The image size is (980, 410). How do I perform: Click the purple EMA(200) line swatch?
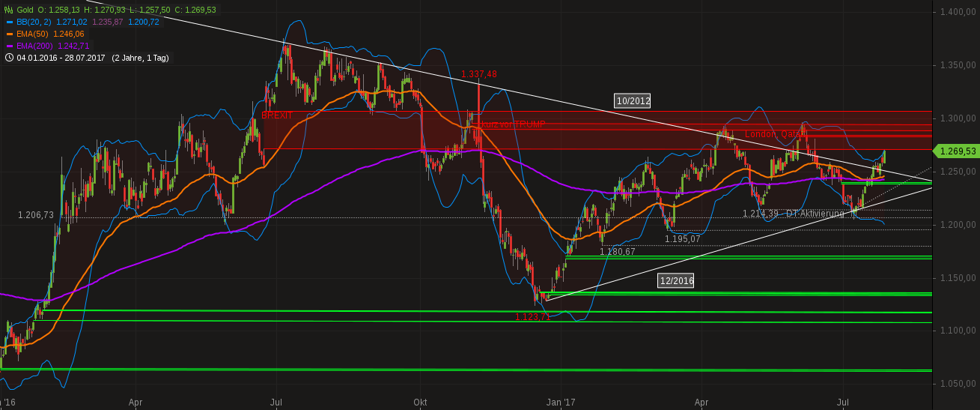coord(8,46)
